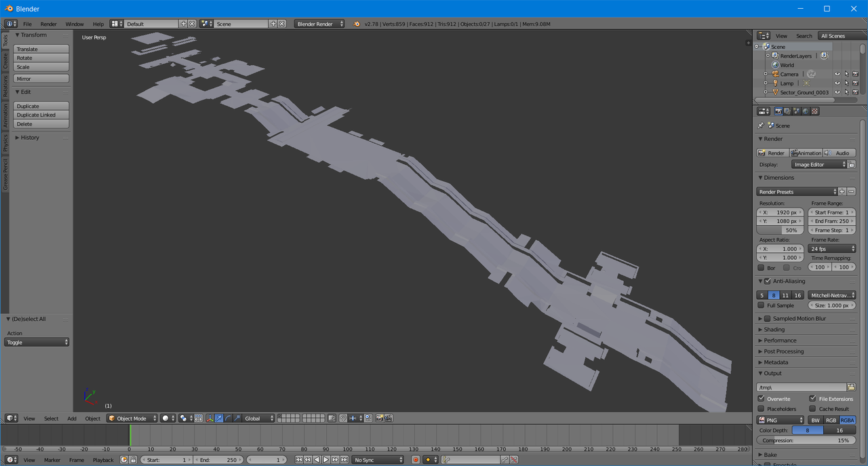The height and width of the screenshot is (466, 868).
Task: Click OpenGL render animation clapper icon
Action: [389, 419]
